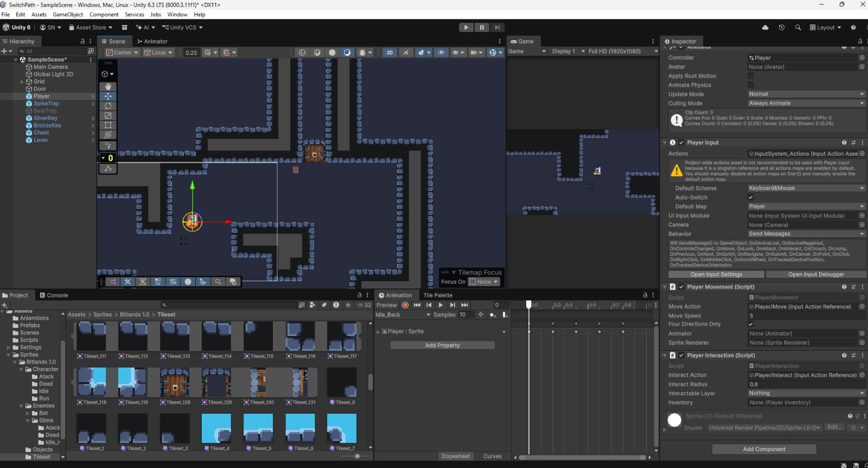Screen dimensions: 868x468
Task: Disable the Player Movement script checkbox
Action: coord(681,287)
